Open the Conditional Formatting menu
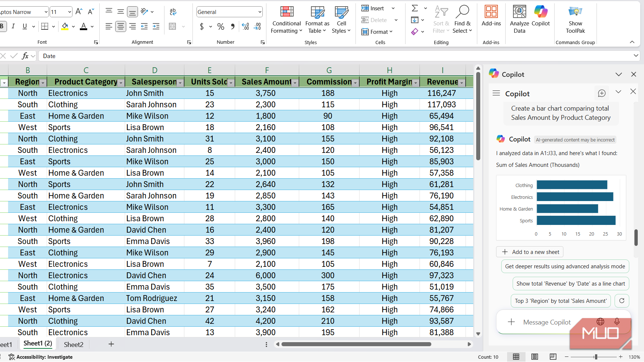The image size is (644, 362). [x=287, y=19]
